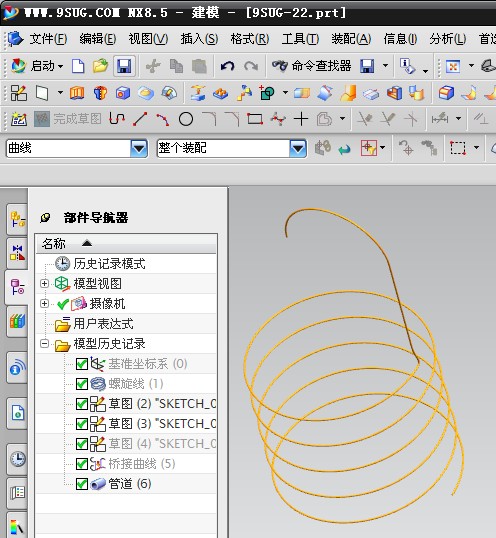Select the 用户表达式 tree row
The image size is (496, 538).
tap(126, 324)
